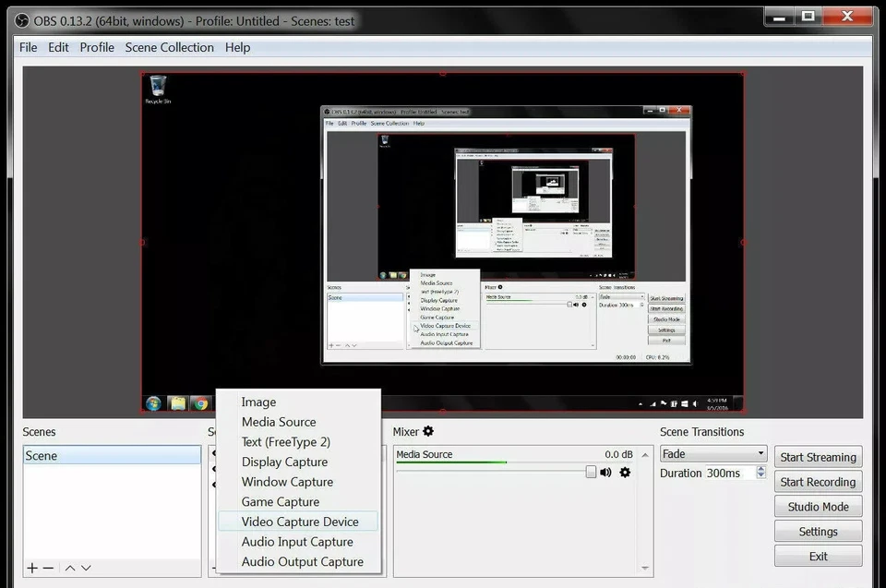Move scene down with the down-arrow icon
This screenshot has height=588, width=886.
point(86,568)
